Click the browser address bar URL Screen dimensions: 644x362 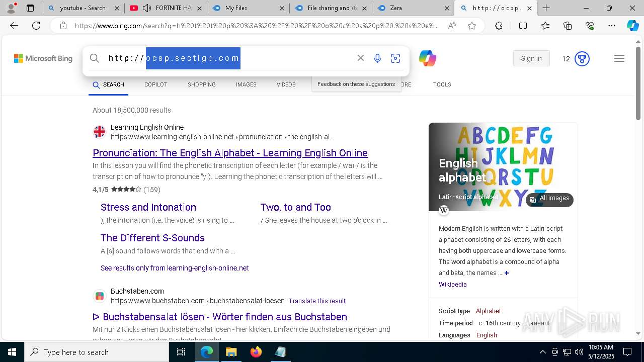click(257, 26)
